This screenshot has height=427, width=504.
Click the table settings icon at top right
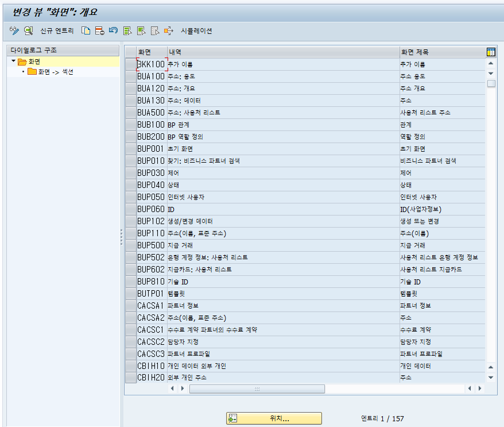(491, 52)
